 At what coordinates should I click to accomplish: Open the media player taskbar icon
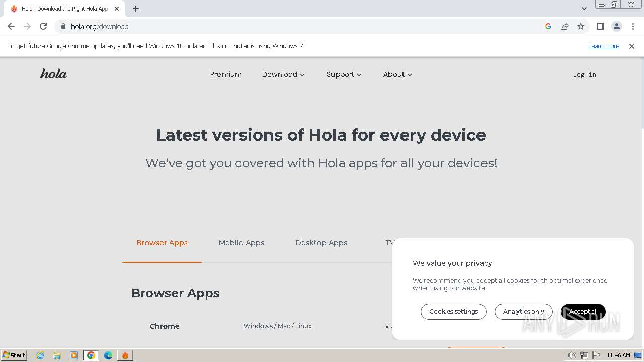[74, 355]
